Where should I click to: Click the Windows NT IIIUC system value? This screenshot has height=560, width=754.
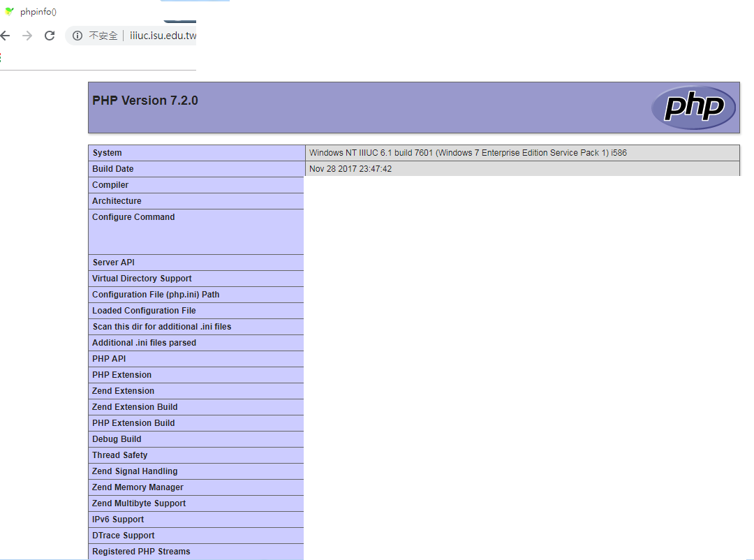[x=468, y=153]
